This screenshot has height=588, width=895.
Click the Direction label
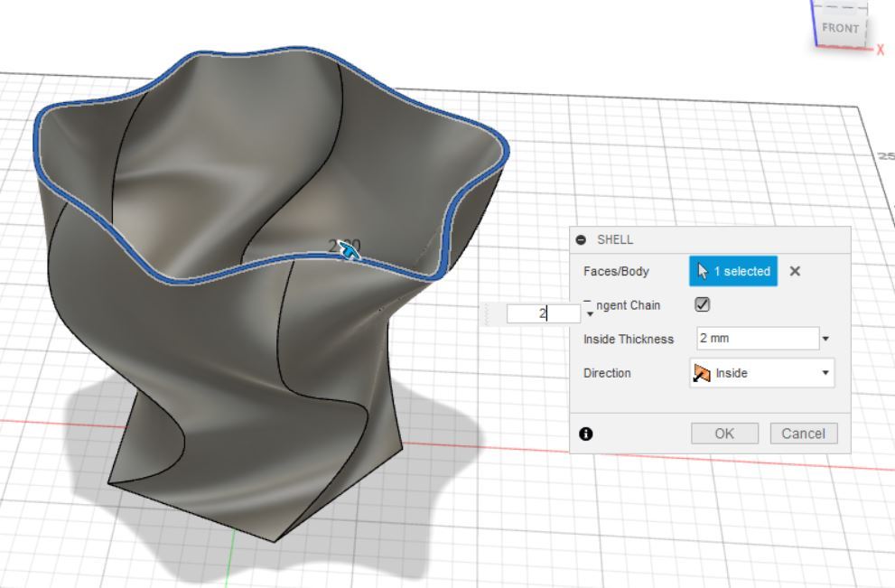[607, 373]
